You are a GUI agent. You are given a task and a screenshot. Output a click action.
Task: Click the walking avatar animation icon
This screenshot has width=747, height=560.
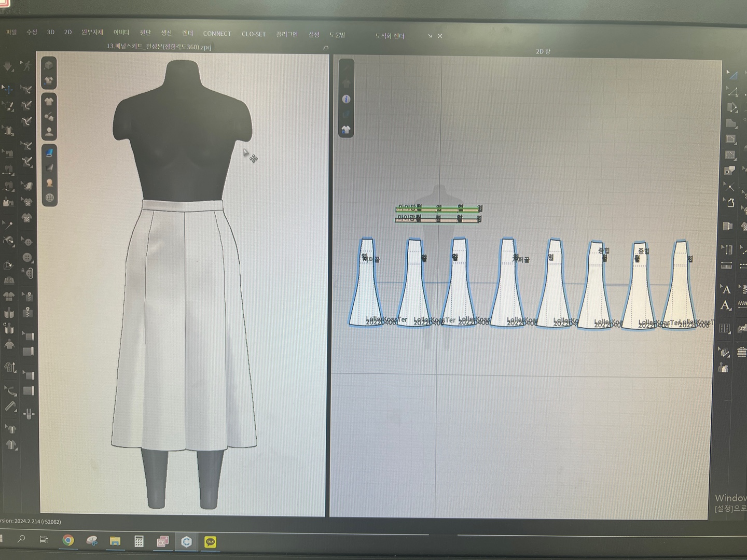[x=26, y=65]
